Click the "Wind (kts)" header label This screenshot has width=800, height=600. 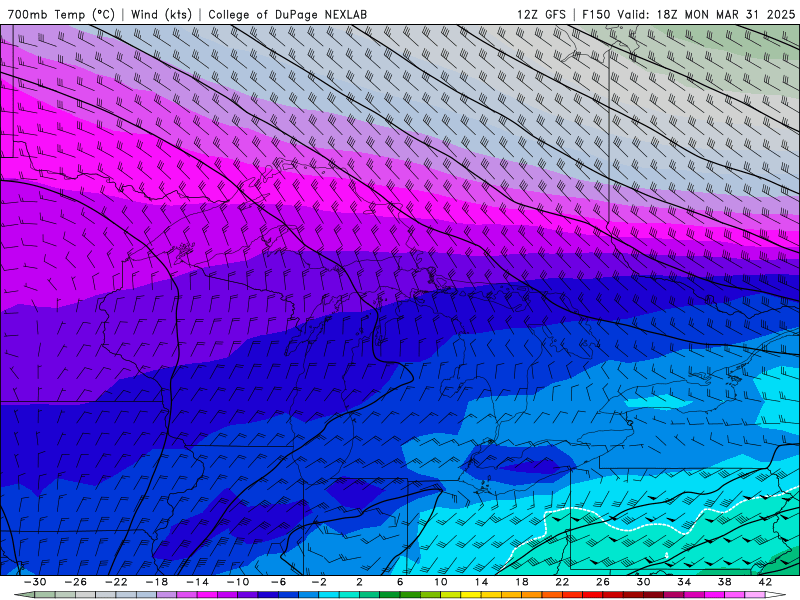[161, 14]
